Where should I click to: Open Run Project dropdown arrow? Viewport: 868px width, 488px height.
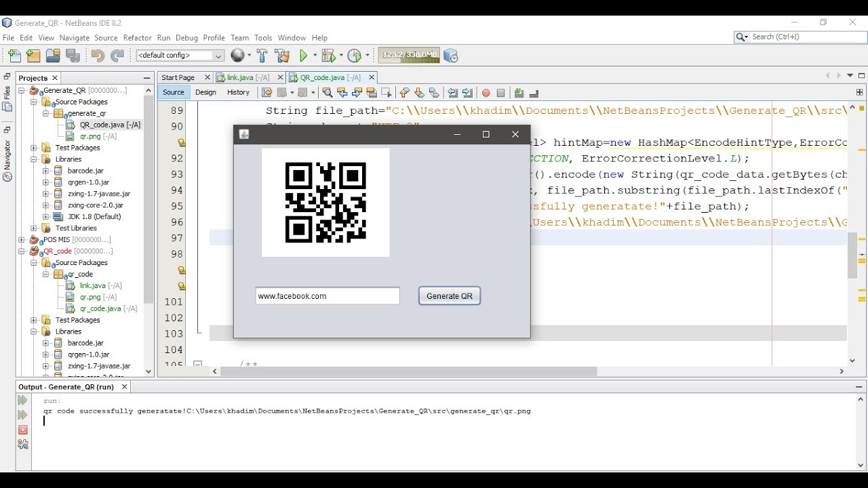[x=315, y=56]
